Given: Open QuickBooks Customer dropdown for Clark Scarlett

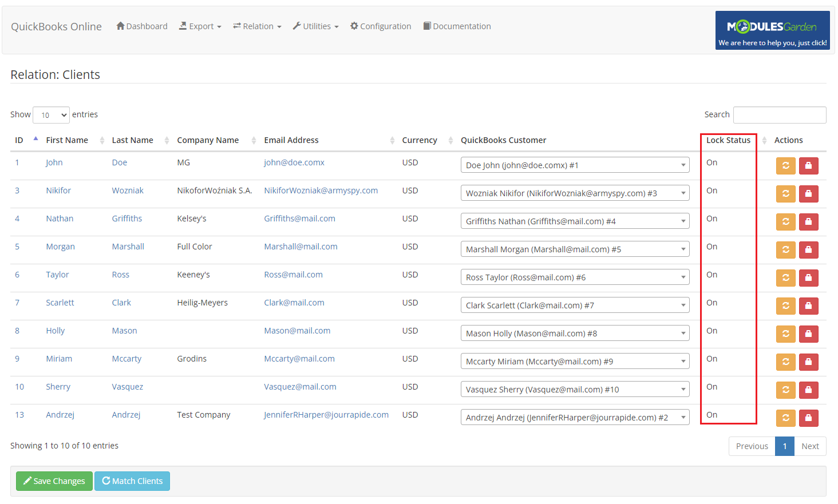Looking at the screenshot, I should 575,305.
